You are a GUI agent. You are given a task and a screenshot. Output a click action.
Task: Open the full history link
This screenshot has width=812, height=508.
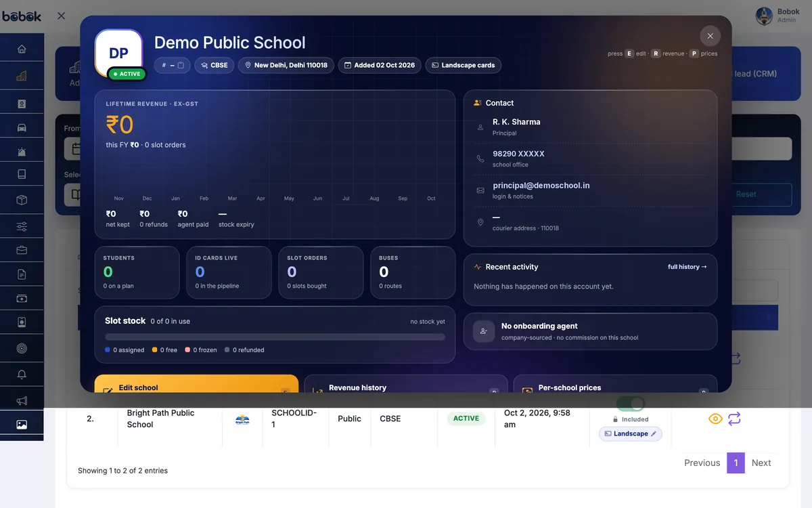click(687, 267)
